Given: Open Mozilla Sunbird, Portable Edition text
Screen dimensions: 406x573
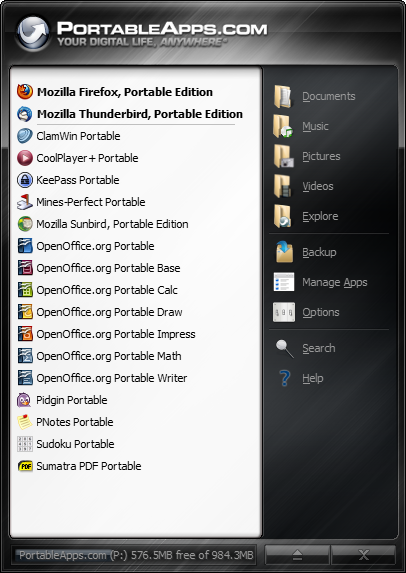Looking at the screenshot, I should (x=112, y=224).
